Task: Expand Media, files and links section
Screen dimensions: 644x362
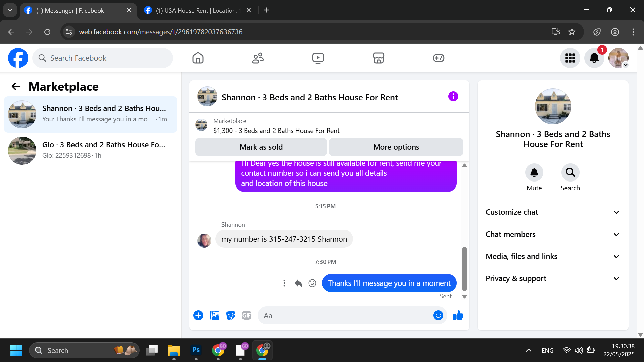Action: [x=553, y=256]
